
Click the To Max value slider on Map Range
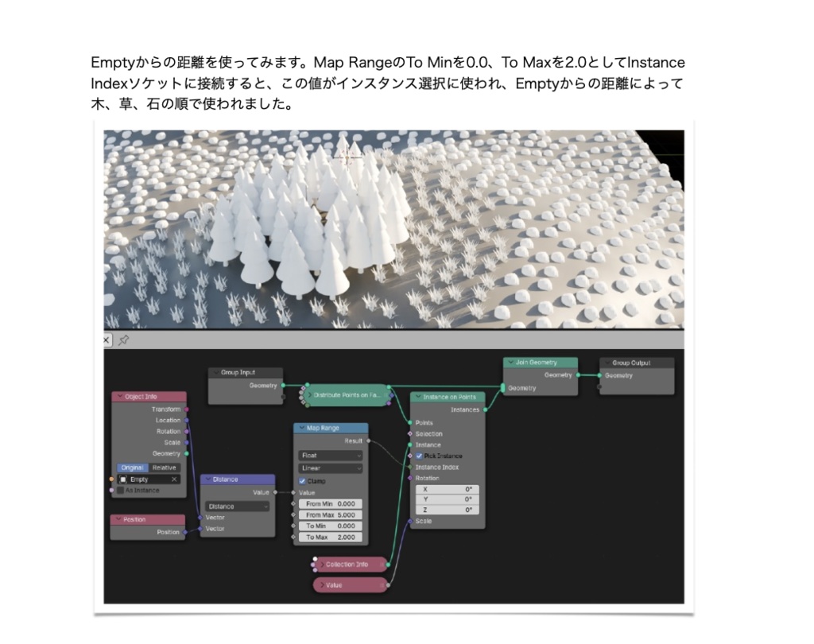tap(329, 537)
